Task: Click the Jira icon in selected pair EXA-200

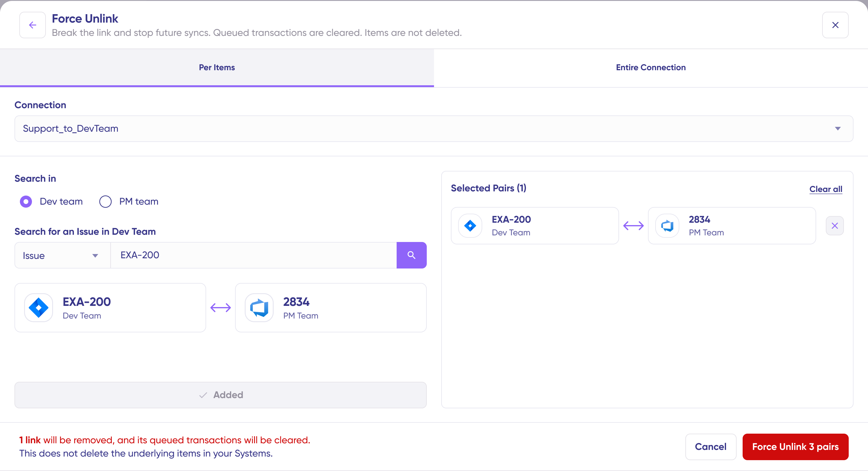Action: coord(470,225)
